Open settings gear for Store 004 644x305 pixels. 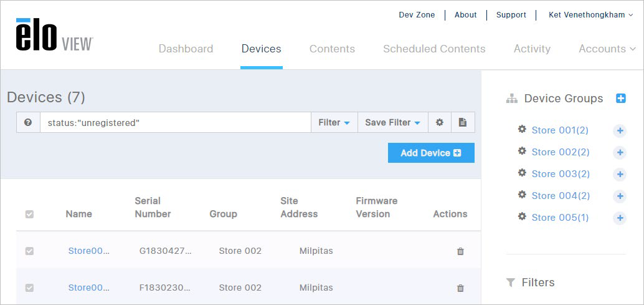pyautogui.click(x=522, y=195)
